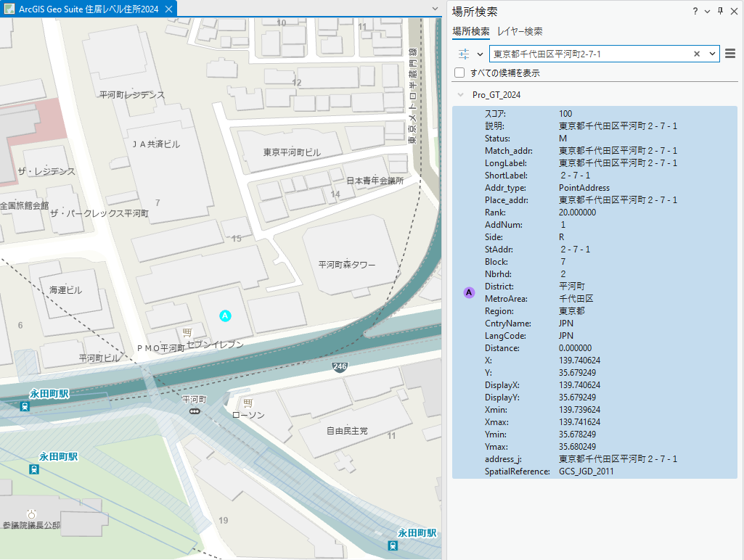Expand the locator options dropdown arrow
The width and height of the screenshot is (744, 560).
(x=480, y=54)
